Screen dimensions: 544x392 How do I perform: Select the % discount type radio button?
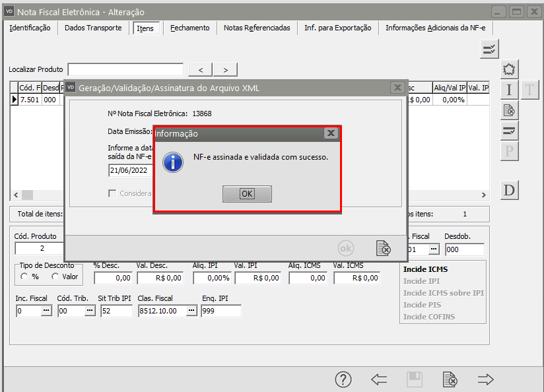click(x=26, y=277)
